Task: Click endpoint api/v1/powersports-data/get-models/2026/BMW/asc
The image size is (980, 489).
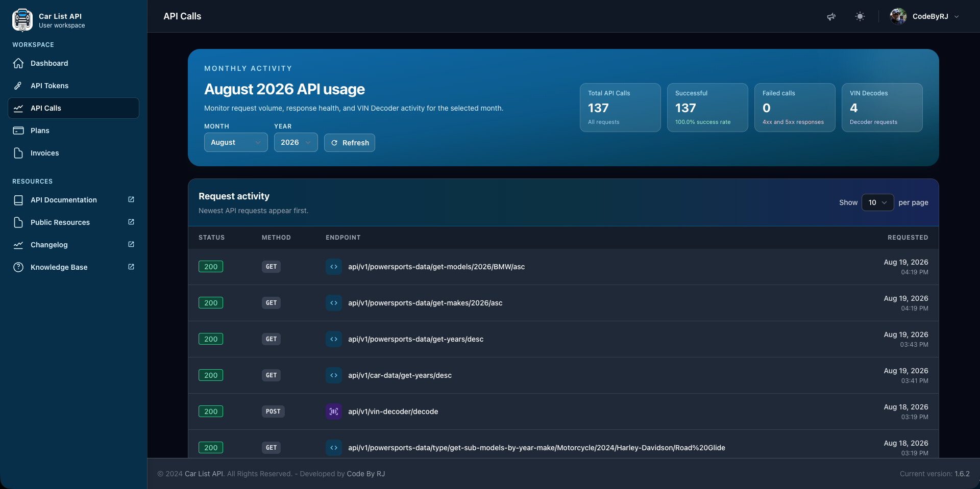Action: pyautogui.click(x=436, y=267)
